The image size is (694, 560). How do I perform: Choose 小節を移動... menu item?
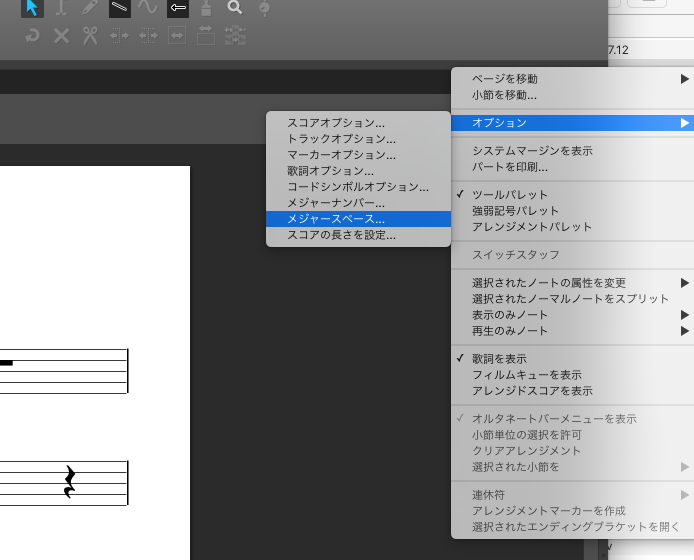point(572,95)
